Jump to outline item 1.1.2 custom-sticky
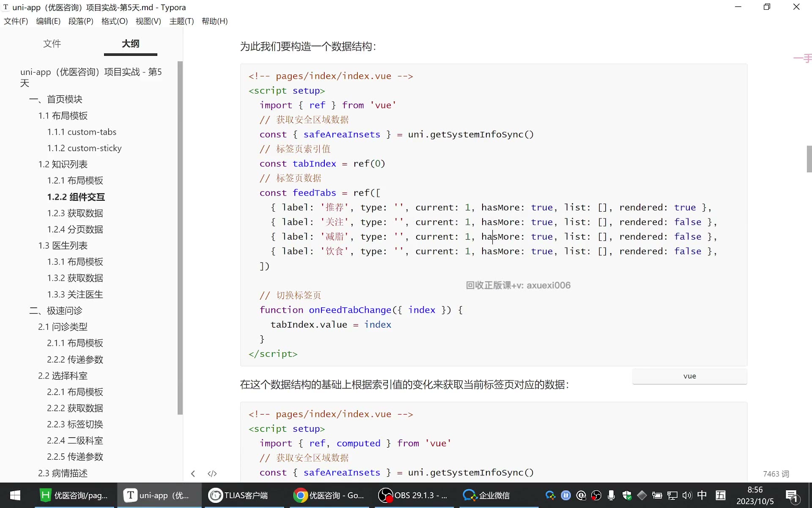 (85, 148)
